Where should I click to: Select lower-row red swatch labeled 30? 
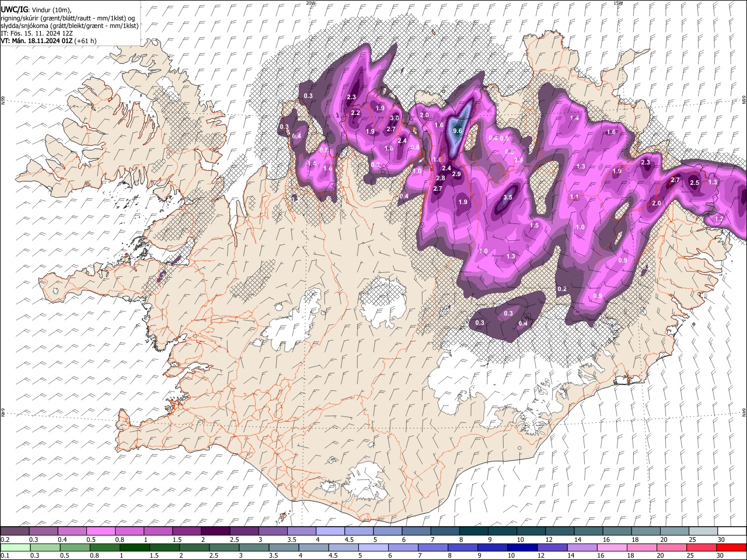(x=731, y=547)
